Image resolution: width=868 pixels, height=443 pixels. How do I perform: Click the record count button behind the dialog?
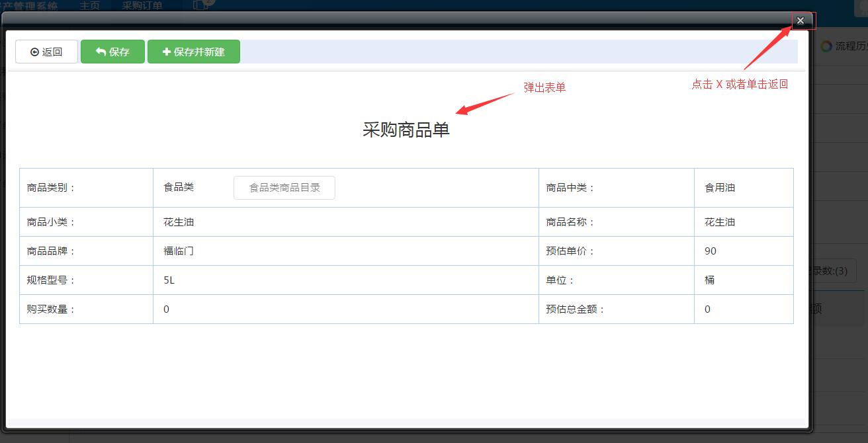(835, 271)
